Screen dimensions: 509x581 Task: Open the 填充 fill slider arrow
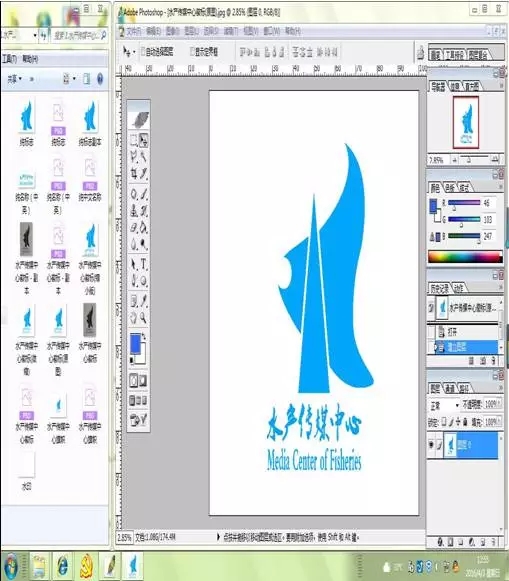tap(500, 422)
